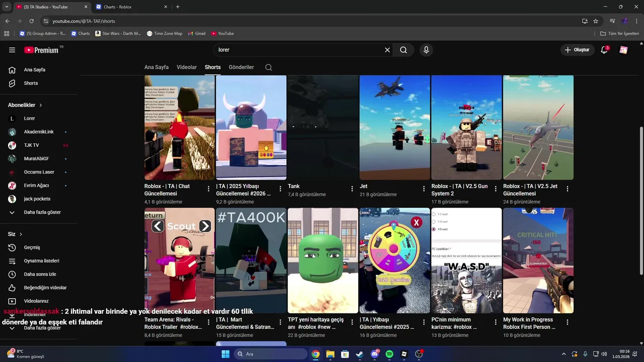Show hidden system tray icons
Screen dimensions: 644x362
pos(563,354)
